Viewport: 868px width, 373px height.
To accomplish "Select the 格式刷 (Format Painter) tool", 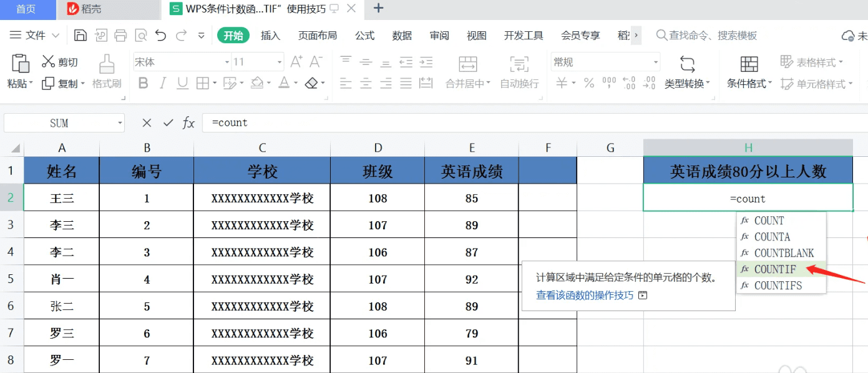I will [106, 71].
